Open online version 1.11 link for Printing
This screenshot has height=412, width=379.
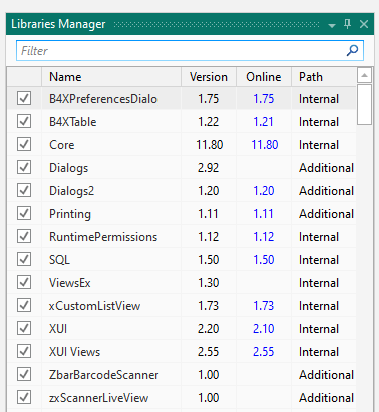(264, 214)
